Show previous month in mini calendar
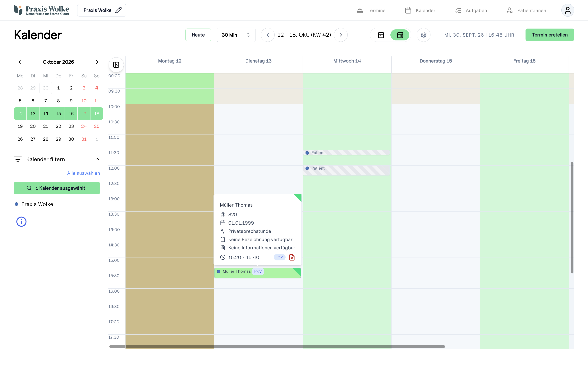The height and width of the screenshot is (366, 588). coord(20,62)
